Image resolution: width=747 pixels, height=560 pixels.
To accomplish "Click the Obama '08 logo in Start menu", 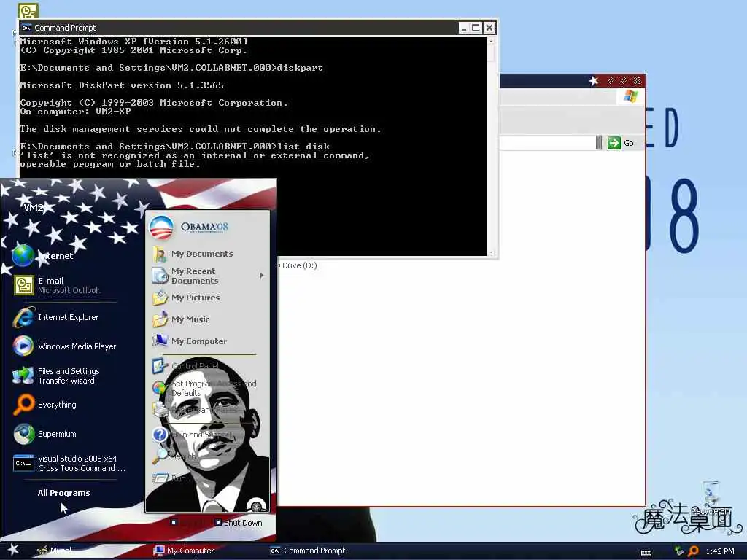I will [x=189, y=227].
